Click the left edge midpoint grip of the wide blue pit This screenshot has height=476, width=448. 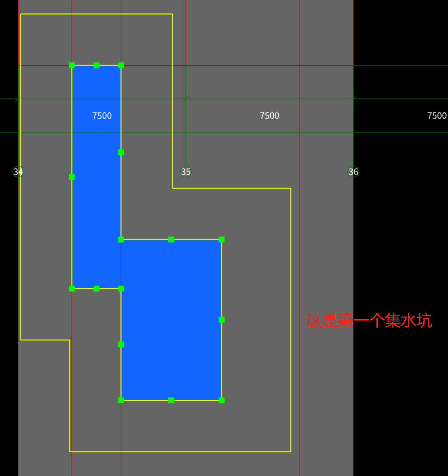(121, 344)
